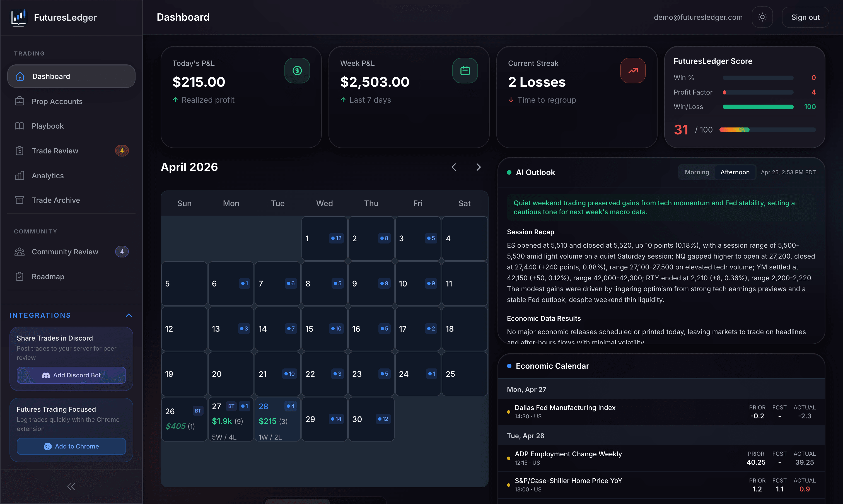The height and width of the screenshot is (504, 843).
Task: Select April 1 calendar day
Action: click(x=324, y=238)
